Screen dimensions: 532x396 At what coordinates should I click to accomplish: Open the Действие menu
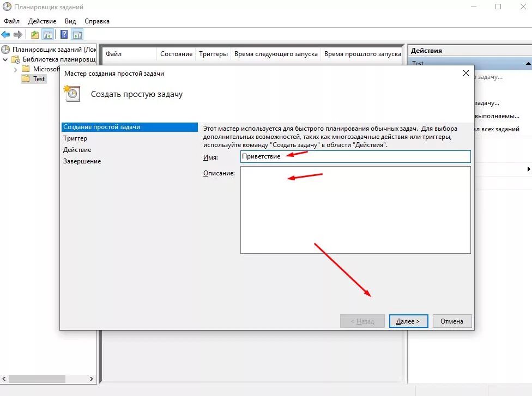click(42, 21)
